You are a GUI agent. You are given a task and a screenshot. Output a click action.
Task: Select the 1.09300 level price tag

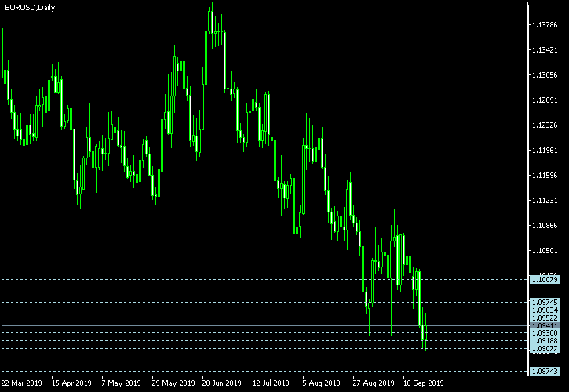545,333
